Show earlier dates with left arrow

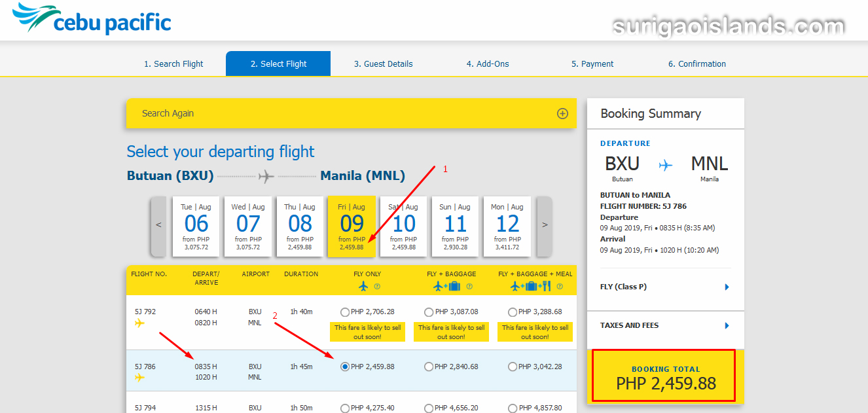coord(158,226)
